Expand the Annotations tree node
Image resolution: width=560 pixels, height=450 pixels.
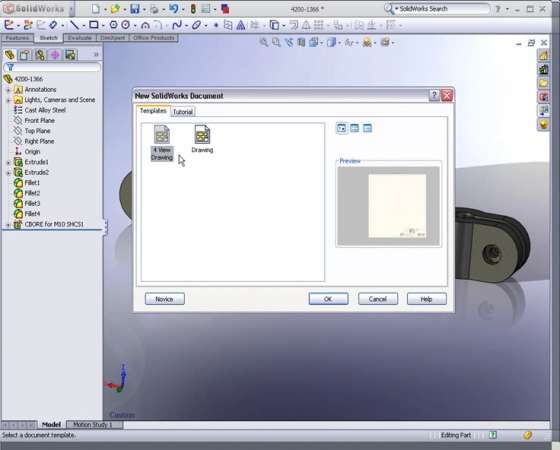(8, 90)
